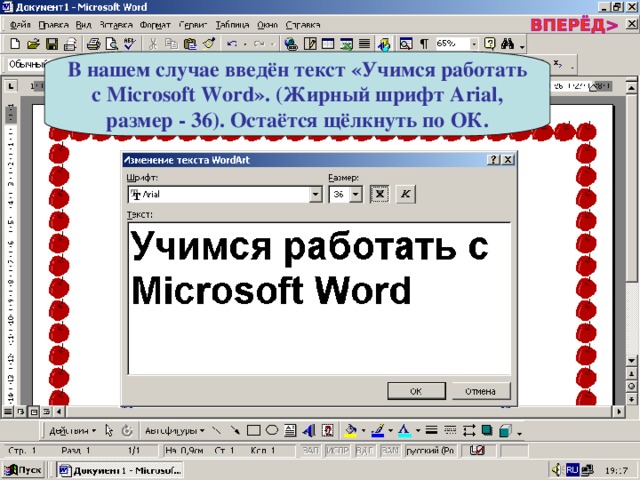Click the vertical scrollbar down arrow
Viewport: 640px width, 480px height.
pos(631,361)
